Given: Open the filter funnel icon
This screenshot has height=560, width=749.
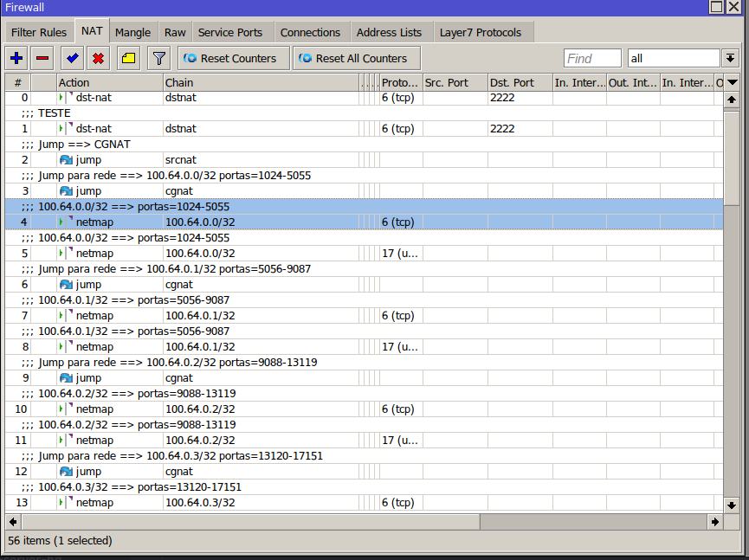Looking at the screenshot, I should pos(158,58).
